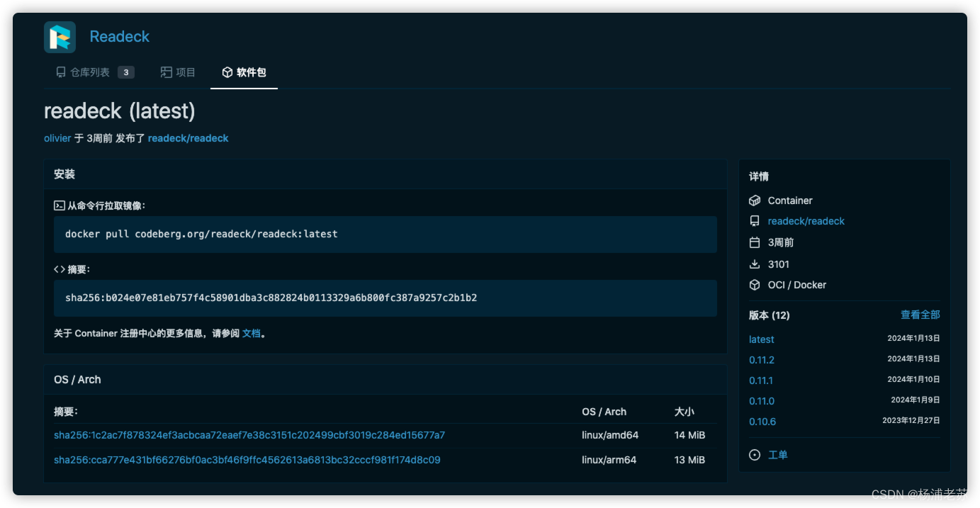
Task: Click the calendar icon beside 3周前
Action: click(755, 242)
